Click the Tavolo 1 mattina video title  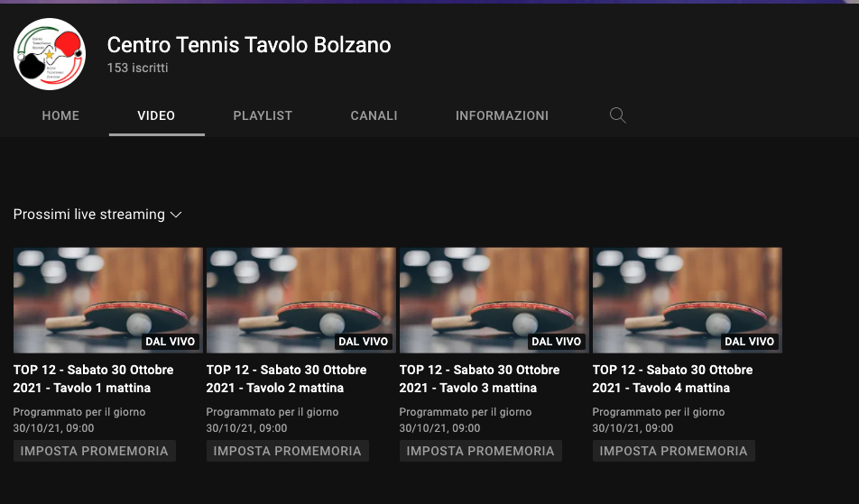coord(93,379)
